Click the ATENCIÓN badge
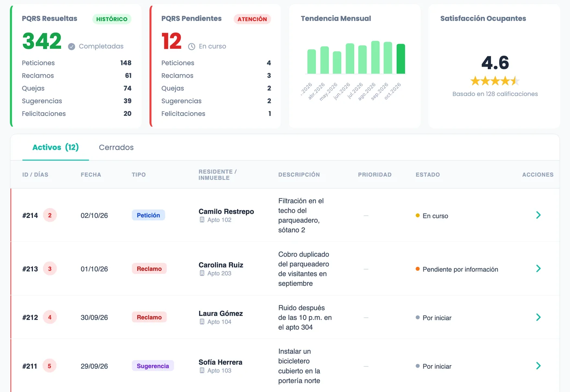The height and width of the screenshot is (392, 570). click(x=252, y=19)
